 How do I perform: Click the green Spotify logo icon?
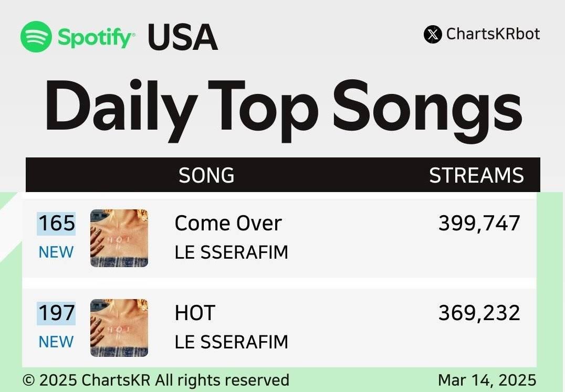click(36, 37)
